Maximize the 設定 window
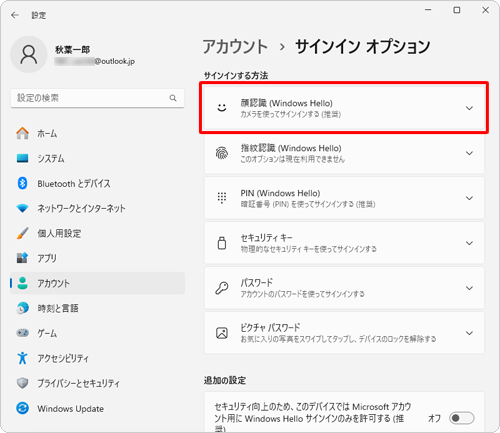The image size is (500, 433). [457, 10]
